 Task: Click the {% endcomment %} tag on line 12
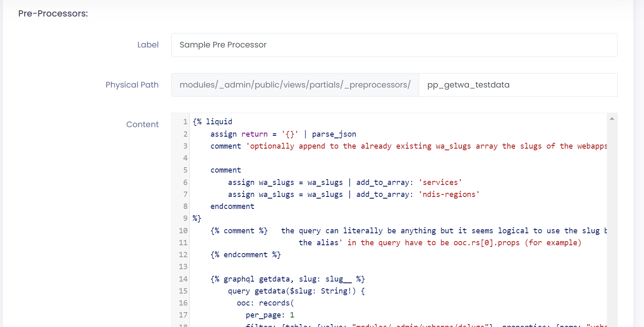click(245, 255)
